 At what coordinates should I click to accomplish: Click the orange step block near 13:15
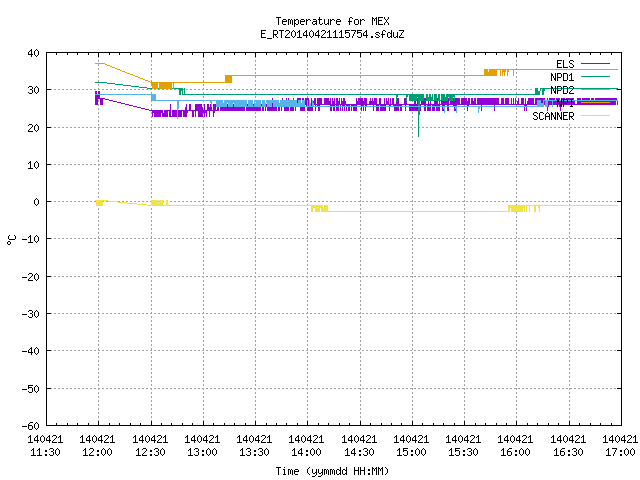(x=229, y=79)
